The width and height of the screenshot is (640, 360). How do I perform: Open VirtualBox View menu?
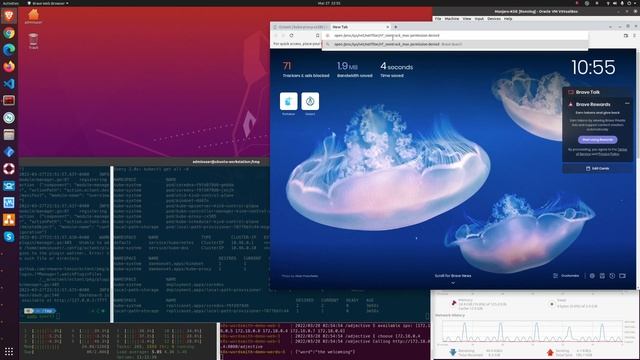pos(467,19)
